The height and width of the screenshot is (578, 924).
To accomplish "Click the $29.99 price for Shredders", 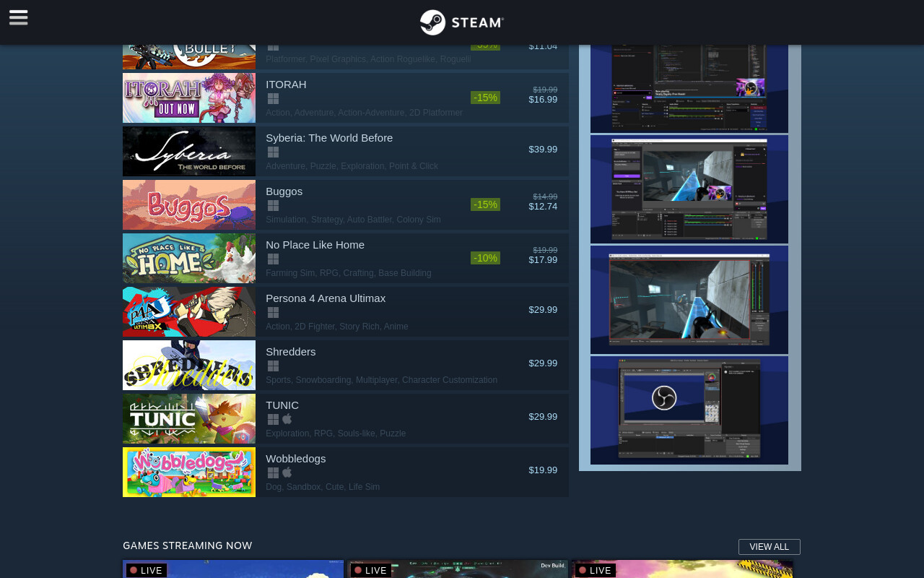I will [543, 363].
